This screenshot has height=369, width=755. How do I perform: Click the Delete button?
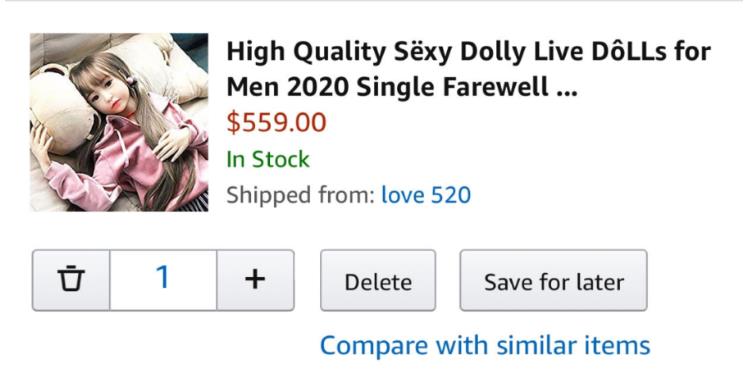[x=378, y=280]
